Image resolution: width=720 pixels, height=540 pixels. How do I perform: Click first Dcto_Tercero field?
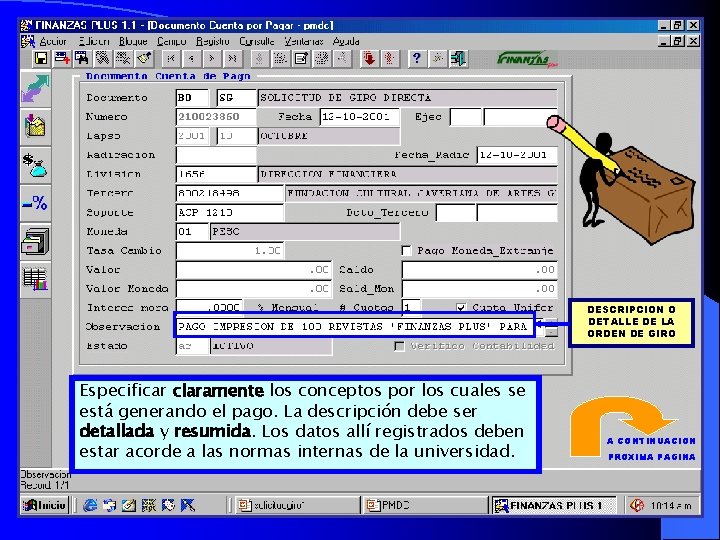point(456,213)
